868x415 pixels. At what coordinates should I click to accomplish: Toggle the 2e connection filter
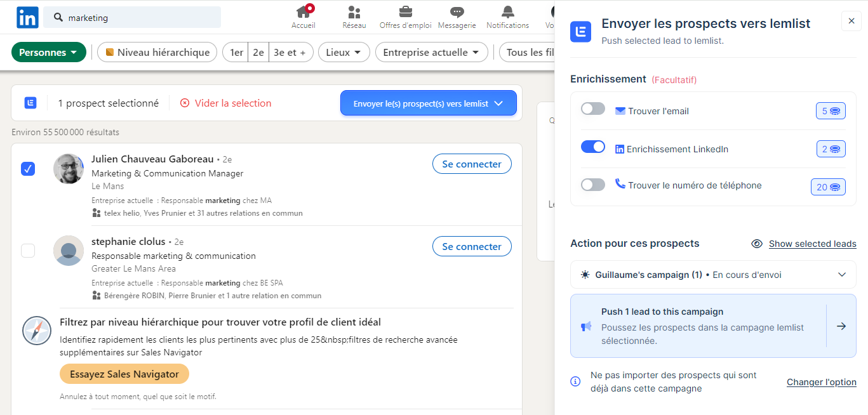pos(258,53)
